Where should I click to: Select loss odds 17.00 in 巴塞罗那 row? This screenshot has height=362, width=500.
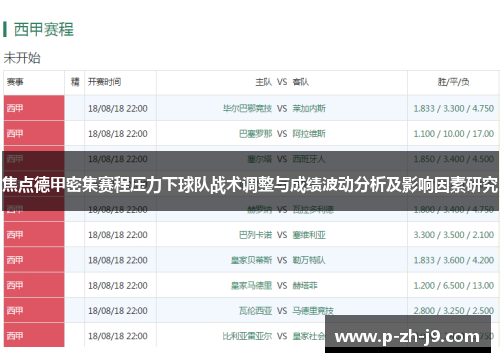483,134
